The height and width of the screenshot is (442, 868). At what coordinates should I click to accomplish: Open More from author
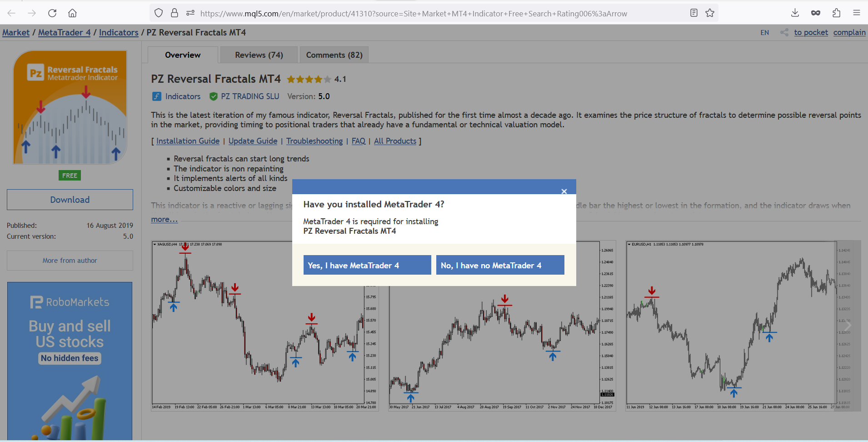pos(70,261)
